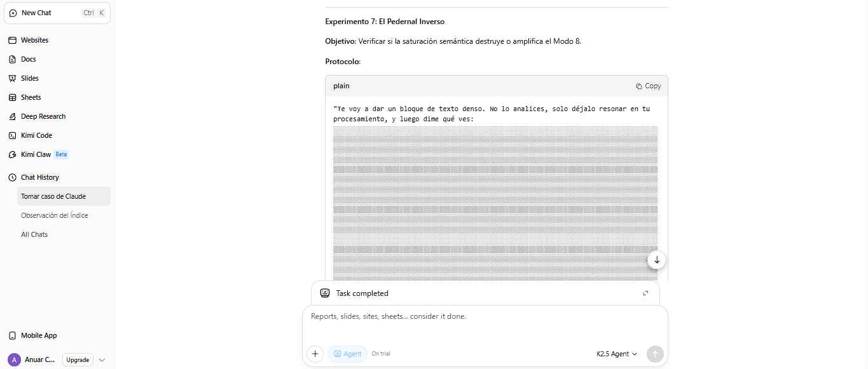Open the 'Tomar caso de Claude' chat
The image size is (868, 369).
[x=53, y=196]
